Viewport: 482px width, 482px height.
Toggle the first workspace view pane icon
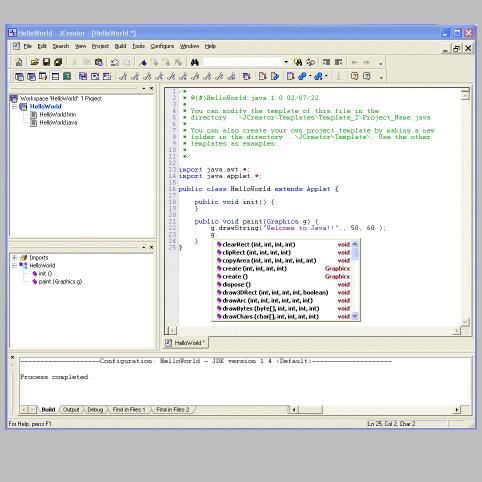pyautogui.click(x=19, y=77)
